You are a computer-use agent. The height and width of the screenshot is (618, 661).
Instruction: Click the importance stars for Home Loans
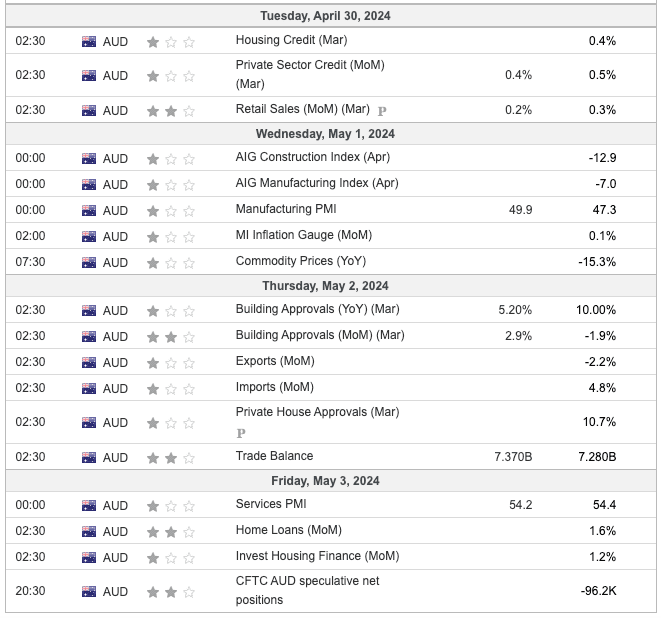coord(171,531)
